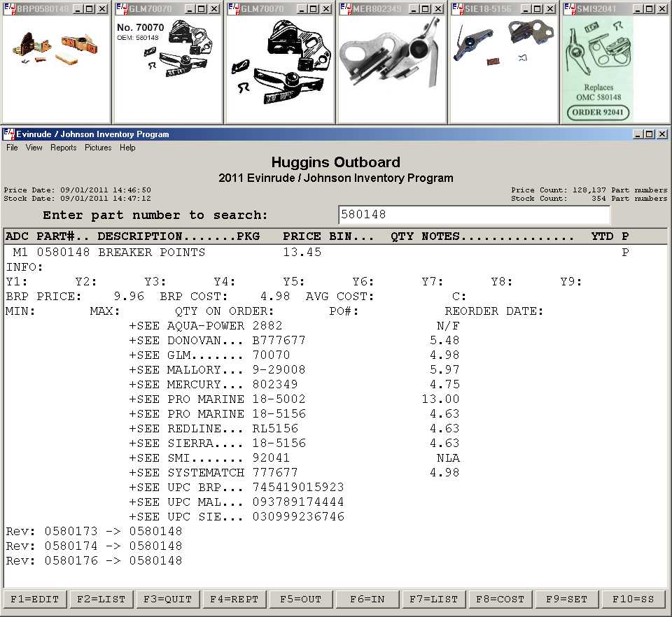
Task: Click the F9=SET button
Action: point(566,599)
